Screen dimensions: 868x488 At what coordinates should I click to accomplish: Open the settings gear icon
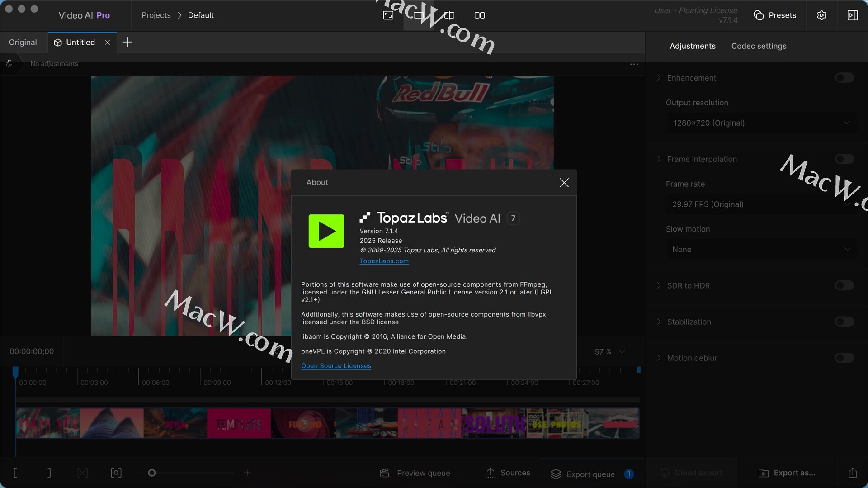821,15
